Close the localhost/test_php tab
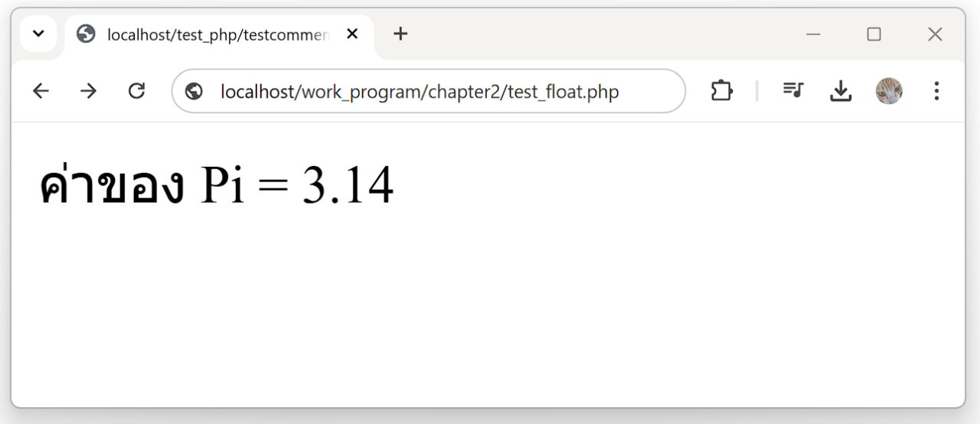Screen dimensions: 980x424 click(352, 34)
